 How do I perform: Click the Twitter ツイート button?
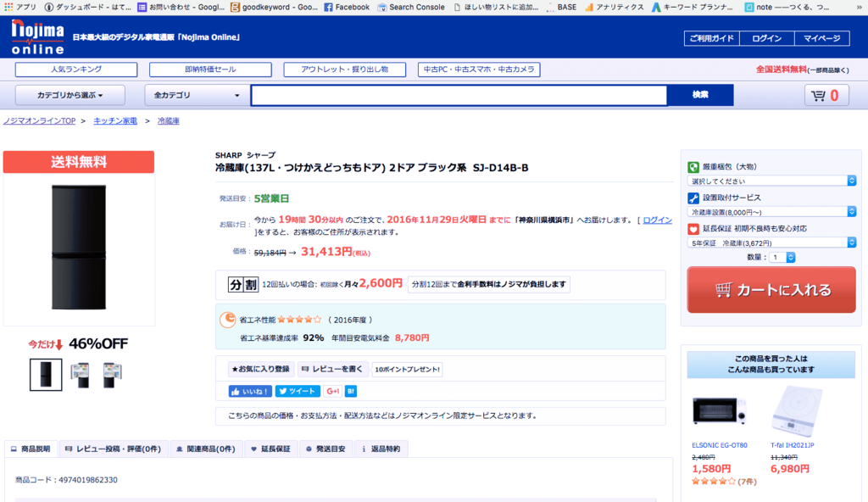pos(298,391)
